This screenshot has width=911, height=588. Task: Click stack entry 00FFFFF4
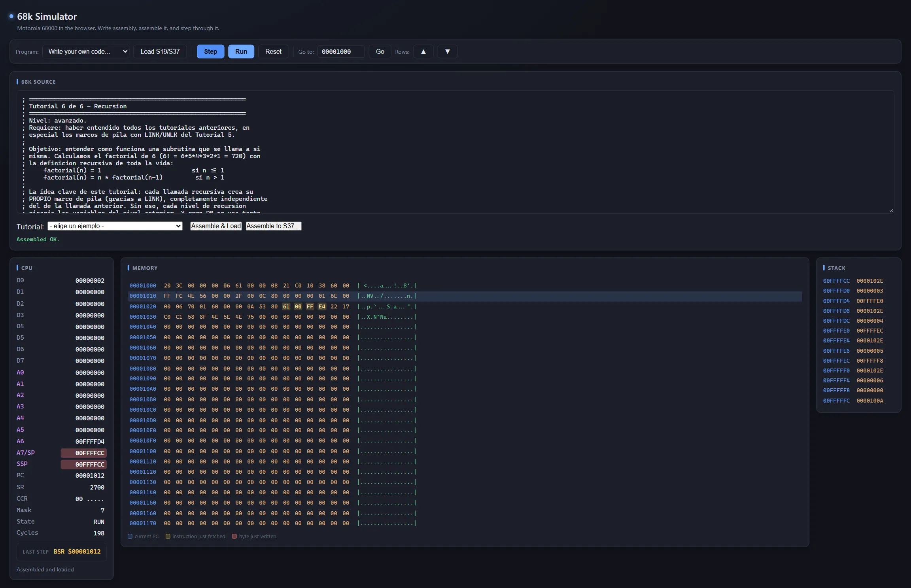(836, 380)
